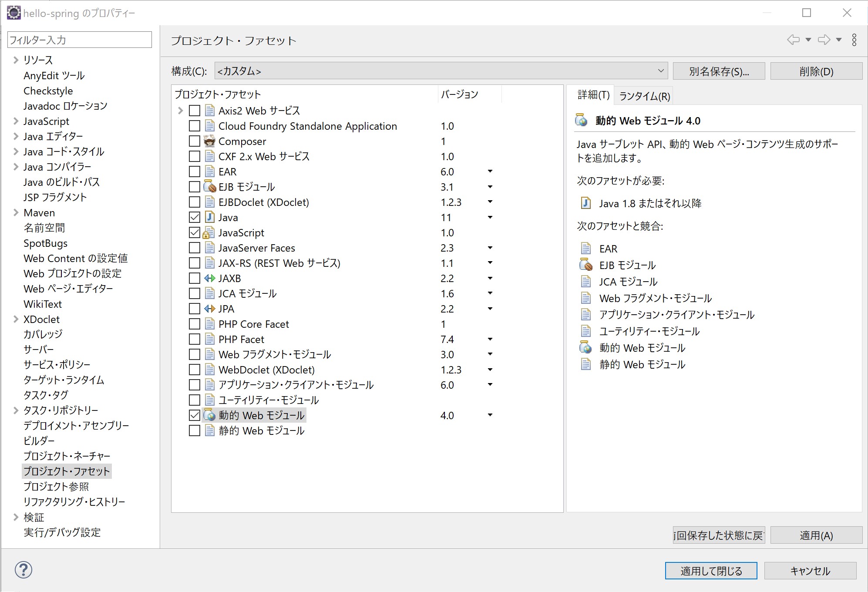Expand the Axis2 Web サービス tree node
The image size is (868, 592).
[180, 111]
